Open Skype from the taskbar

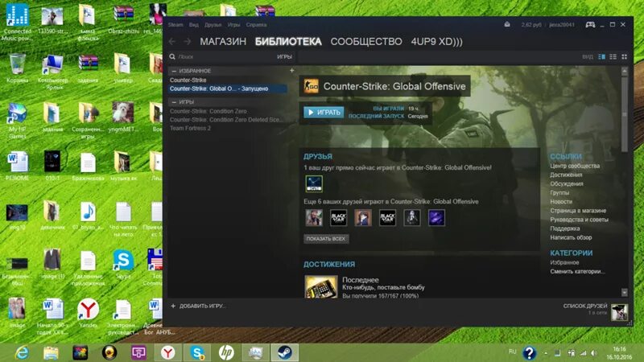(197, 352)
